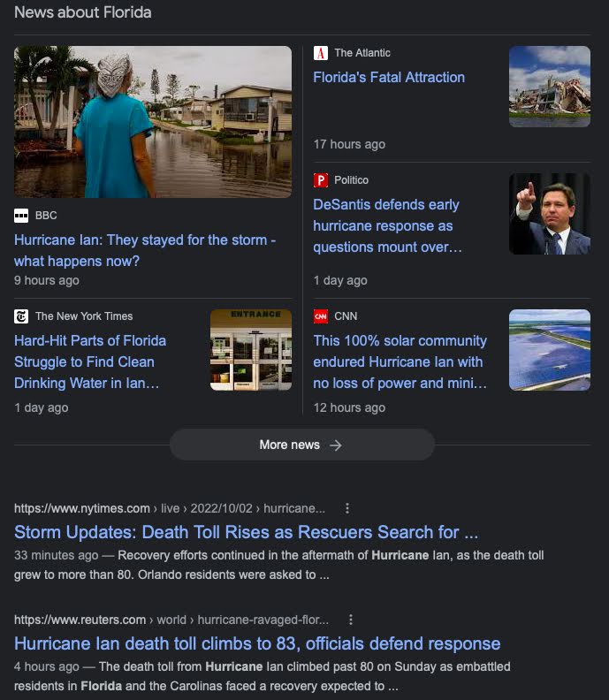Click the More news button
Screen dimensions: 609x700
click(x=302, y=445)
